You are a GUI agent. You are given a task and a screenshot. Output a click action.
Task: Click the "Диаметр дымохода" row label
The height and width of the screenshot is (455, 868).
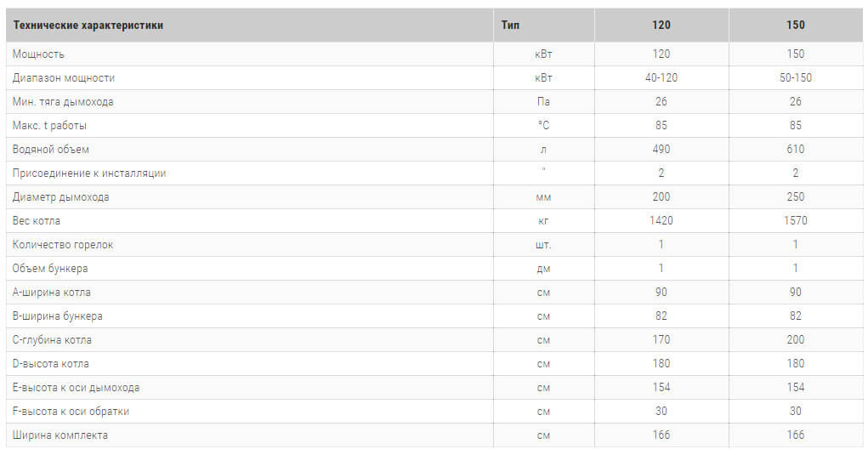click(61, 197)
